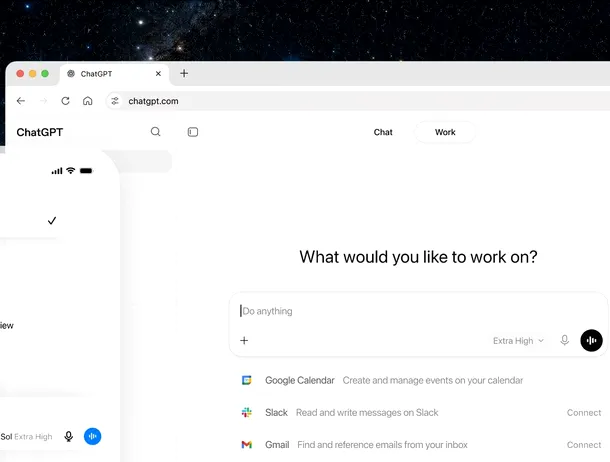Click the plus attach button in composer
Screen dimensions: 610x462
pos(244,341)
